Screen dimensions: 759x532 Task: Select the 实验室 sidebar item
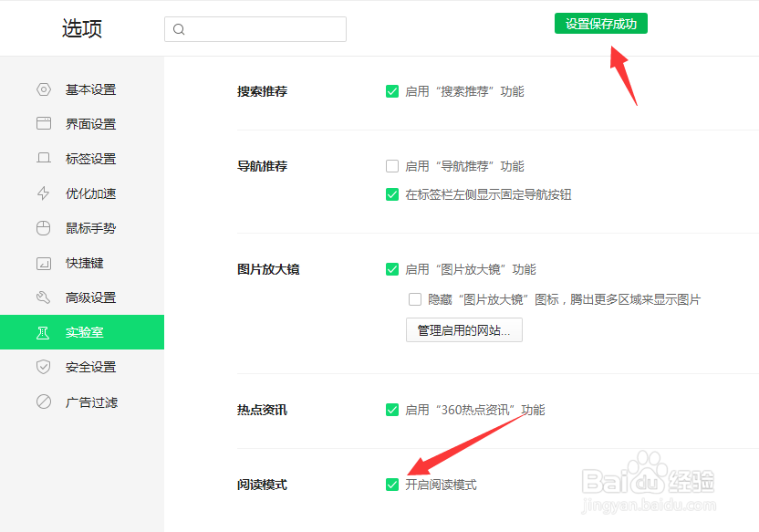[x=82, y=332]
